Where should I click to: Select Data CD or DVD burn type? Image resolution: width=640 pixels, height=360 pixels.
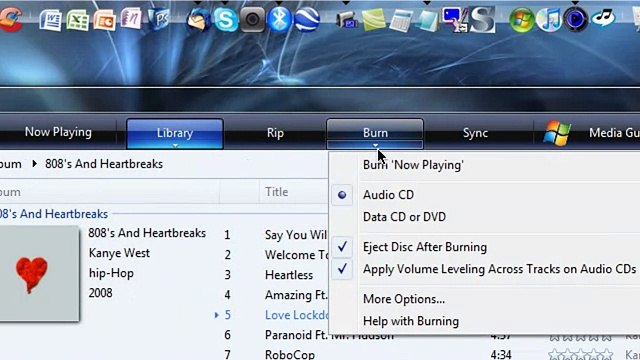tap(404, 217)
